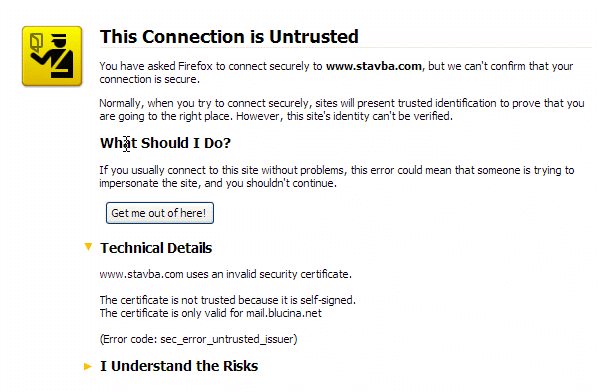The image size is (600, 392).
Task: Collapse Technical Details using the yellow down triangle
Action: (88, 247)
